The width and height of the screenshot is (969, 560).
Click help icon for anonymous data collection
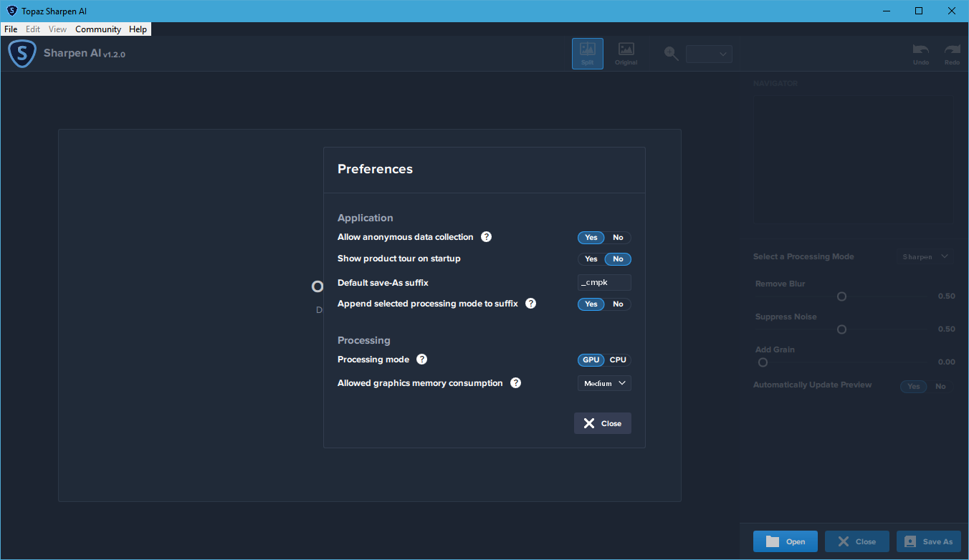coord(486,237)
